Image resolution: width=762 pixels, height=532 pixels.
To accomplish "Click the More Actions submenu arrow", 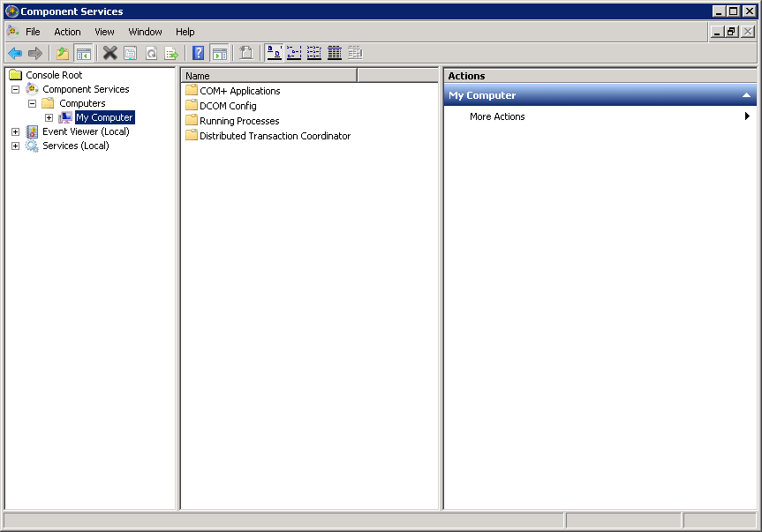I will coord(747,116).
